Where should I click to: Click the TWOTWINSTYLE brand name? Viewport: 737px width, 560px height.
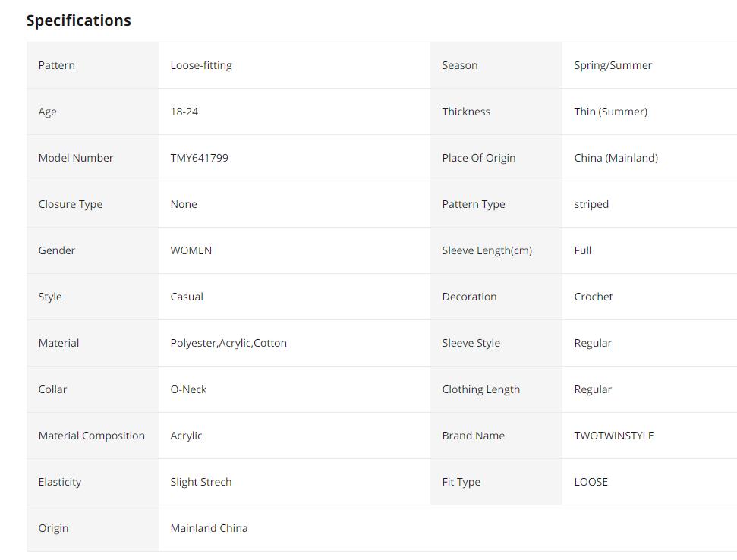[613, 436]
